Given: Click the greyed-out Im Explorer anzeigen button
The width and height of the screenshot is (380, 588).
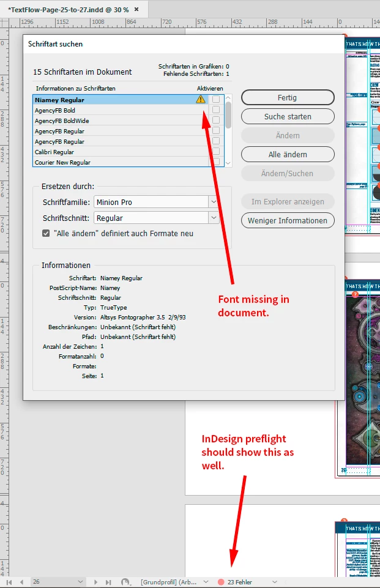Looking at the screenshot, I should tap(288, 202).
